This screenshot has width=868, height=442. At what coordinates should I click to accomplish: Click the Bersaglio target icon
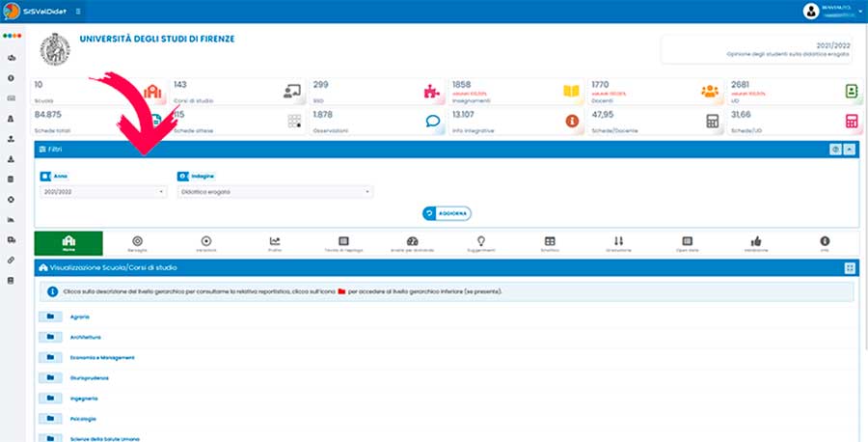[137, 243]
